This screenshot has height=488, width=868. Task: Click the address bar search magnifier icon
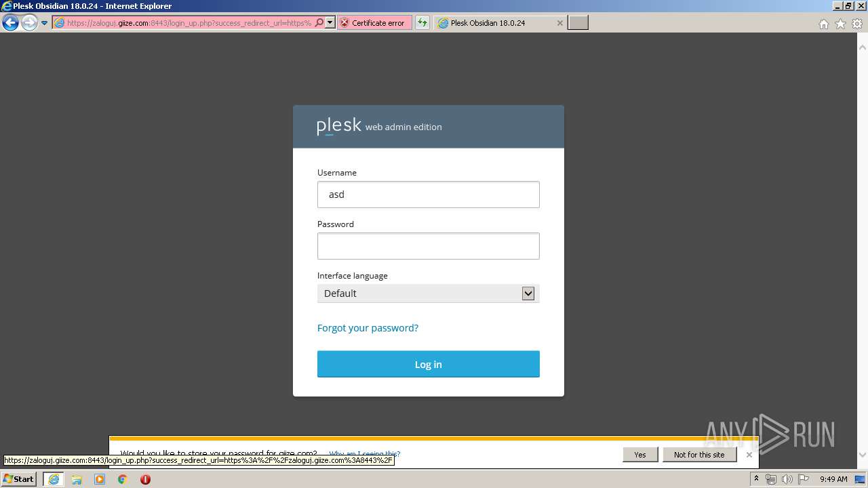tap(319, 23)
